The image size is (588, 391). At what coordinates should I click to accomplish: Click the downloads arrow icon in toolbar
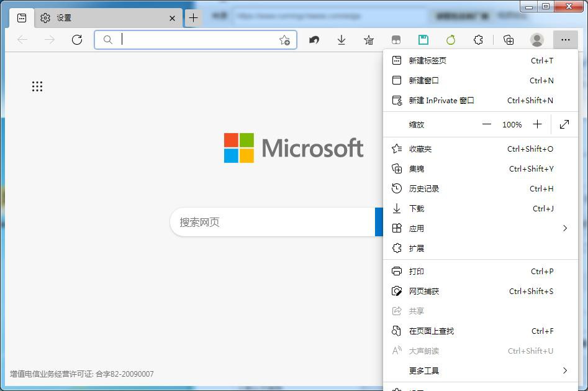[341, 40]
